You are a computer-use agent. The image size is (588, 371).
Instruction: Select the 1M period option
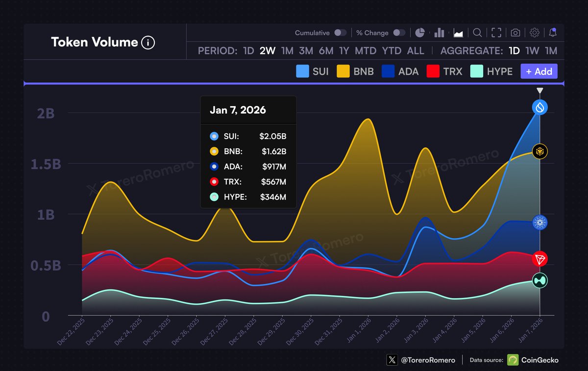(x=287, y=50)
